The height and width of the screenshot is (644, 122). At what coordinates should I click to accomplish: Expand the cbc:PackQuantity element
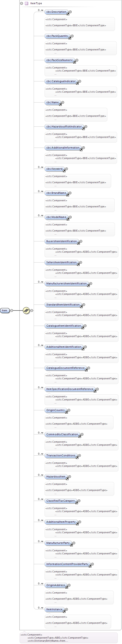pos(72,36)
